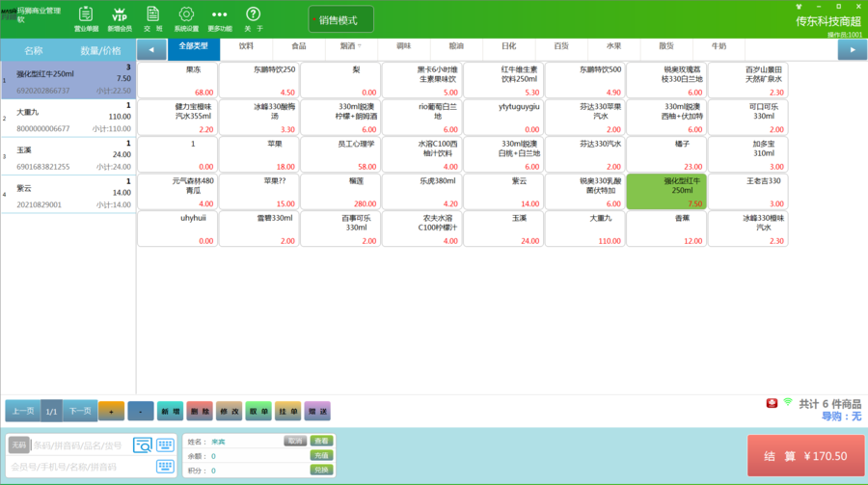Add product tile 雪碧330ml
The image size is (868, 485).
[x=259, y=229]
